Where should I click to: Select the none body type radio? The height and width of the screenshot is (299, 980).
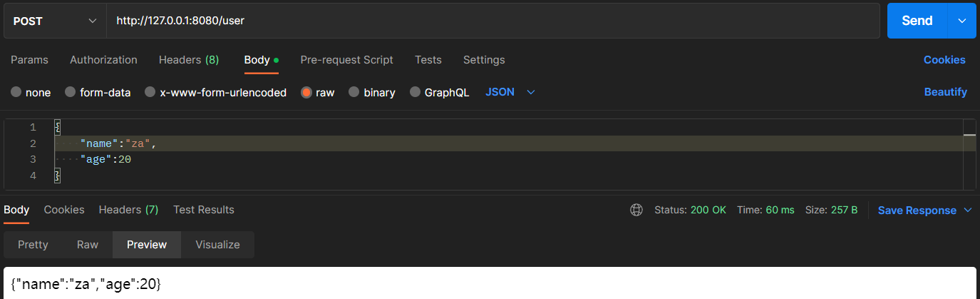tap(16, 92)
